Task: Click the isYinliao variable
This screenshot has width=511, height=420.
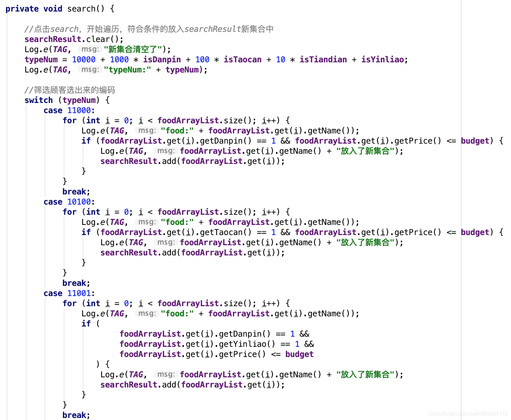Action: pyautogui.click(x=383, y=60)
